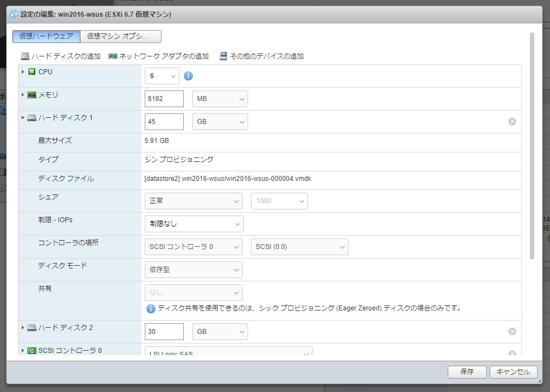550x392 pixels.
Task: Switch to 仮想ハードウェア tab
Action: (46, 36)
